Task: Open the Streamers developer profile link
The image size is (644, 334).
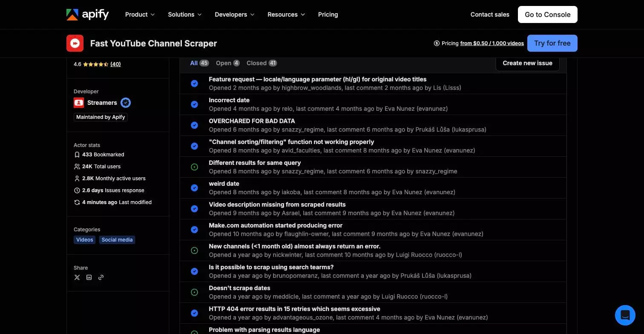Action: [102, 103]
